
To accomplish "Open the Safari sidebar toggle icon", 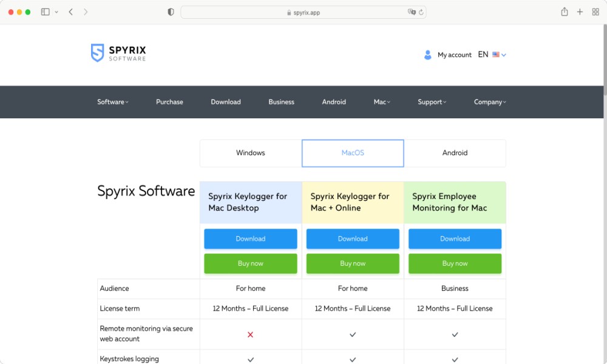I will (x=46, y=12).
